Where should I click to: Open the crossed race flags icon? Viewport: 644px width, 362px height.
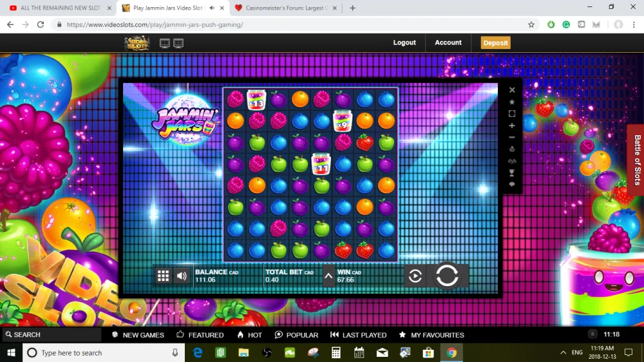pyautogui.click(x=512, y=161)
